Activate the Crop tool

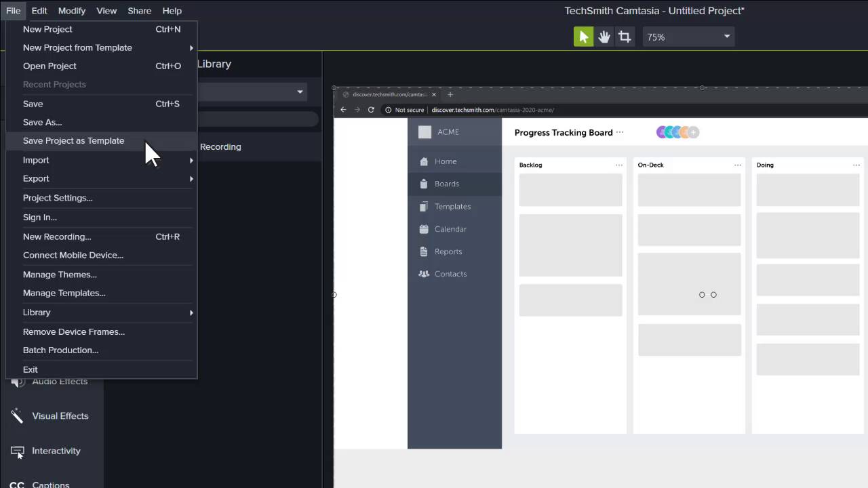625,37
